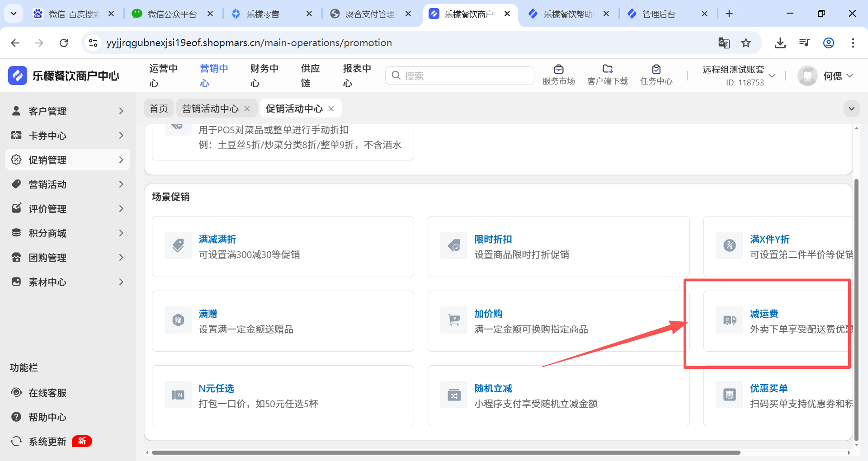
Task: Click the vertical page scrollbar
Action: click(x=856, y=310)
